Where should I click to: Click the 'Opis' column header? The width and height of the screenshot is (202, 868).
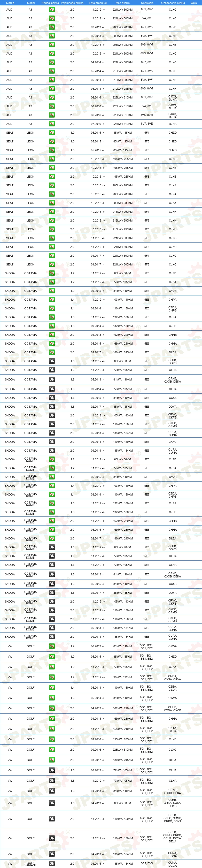pos(193,3)
